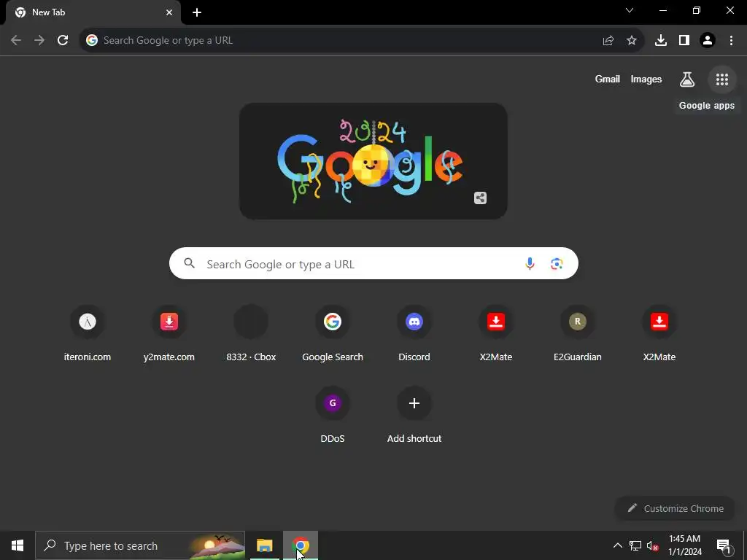Reload the page

(63, 41)
